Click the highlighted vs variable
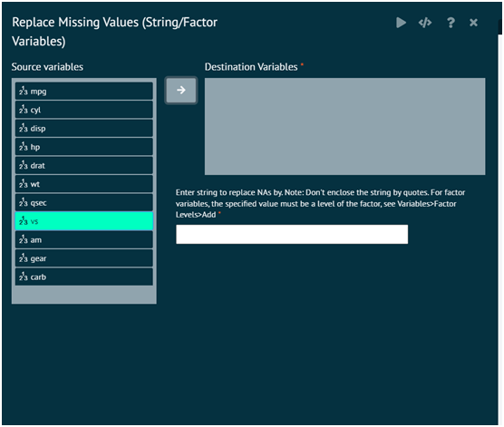Viewport: 504px width, 427px height. coord(84,221)
